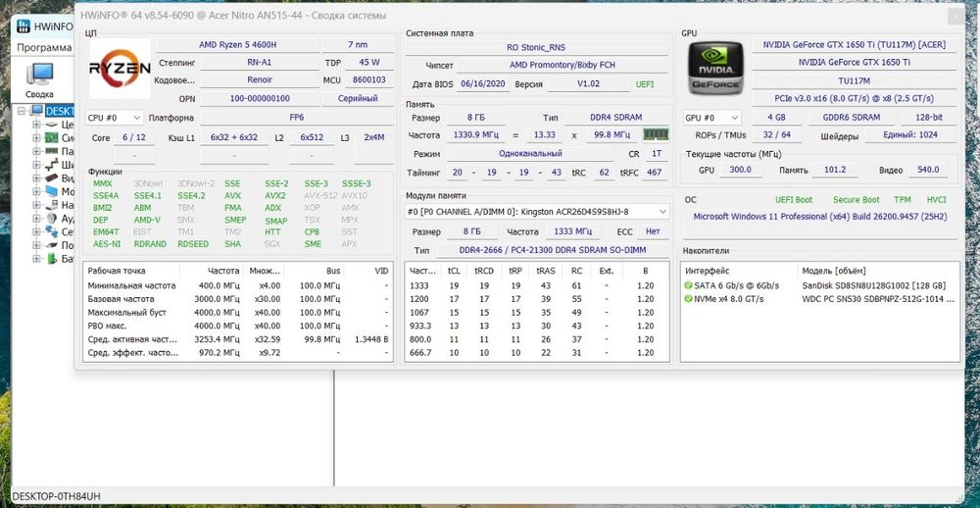Click the HWiNFO app icon in title bar
Image resolution: width=980 pixels, height=508 pixels.
[x=24, y=26]
